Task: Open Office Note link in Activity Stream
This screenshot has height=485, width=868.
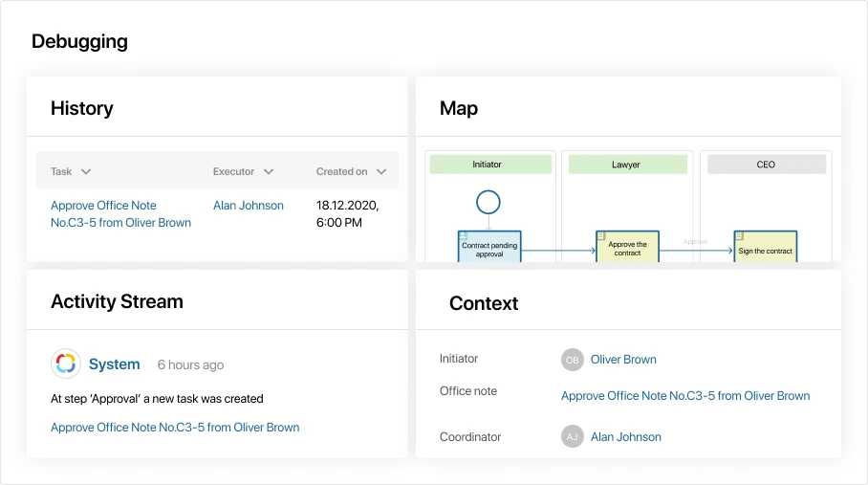Action: pyautogui.click(x=175, y=428)
